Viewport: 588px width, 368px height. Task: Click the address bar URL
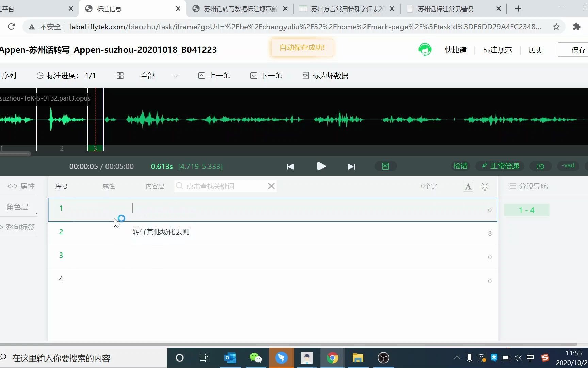305,27
